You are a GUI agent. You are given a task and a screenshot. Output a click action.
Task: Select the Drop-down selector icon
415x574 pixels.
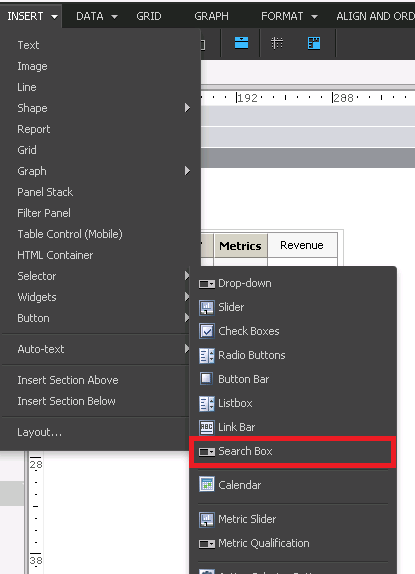(x=207, y=284)
